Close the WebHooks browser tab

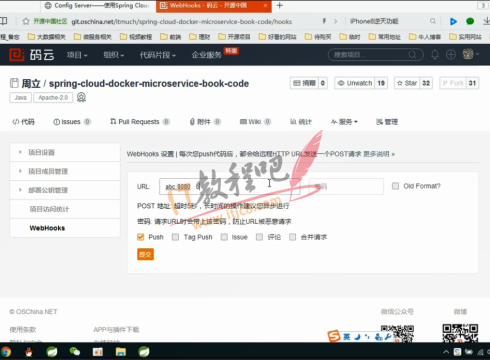point(265,6)
